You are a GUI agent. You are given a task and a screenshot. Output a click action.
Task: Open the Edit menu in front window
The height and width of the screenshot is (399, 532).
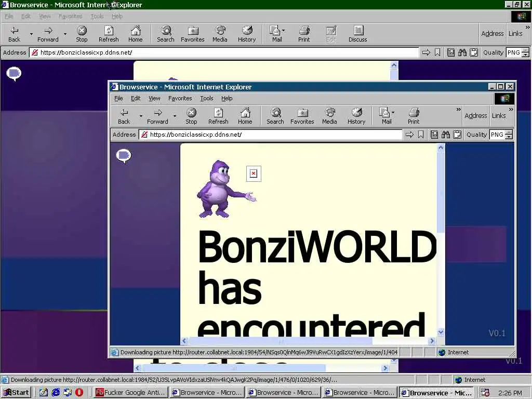[x=136, y=98]
